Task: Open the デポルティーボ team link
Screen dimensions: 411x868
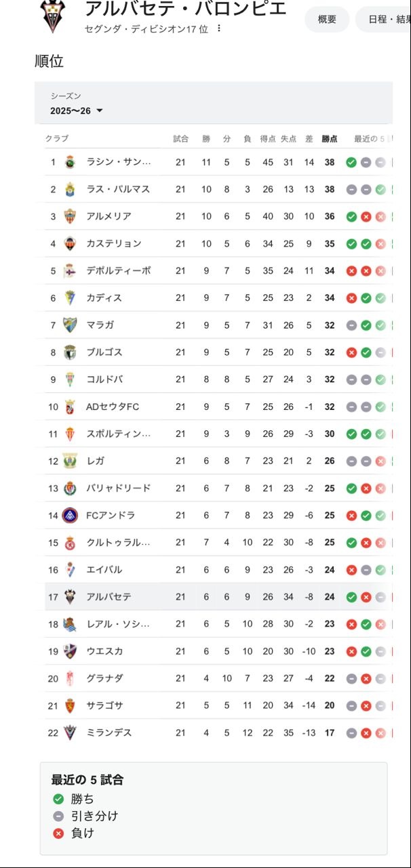Action: point(119,271)
